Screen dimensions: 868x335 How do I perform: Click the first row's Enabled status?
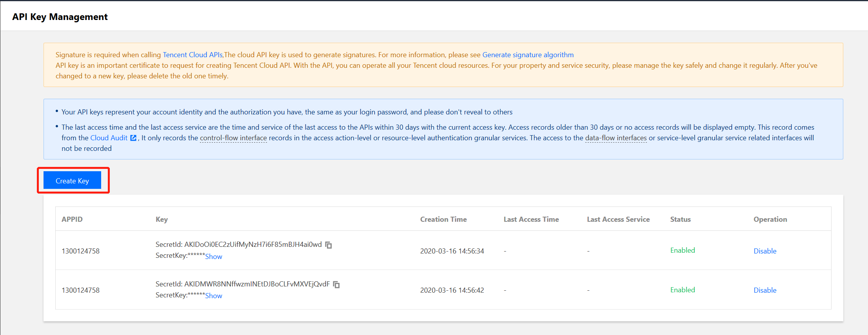[683, 250]
